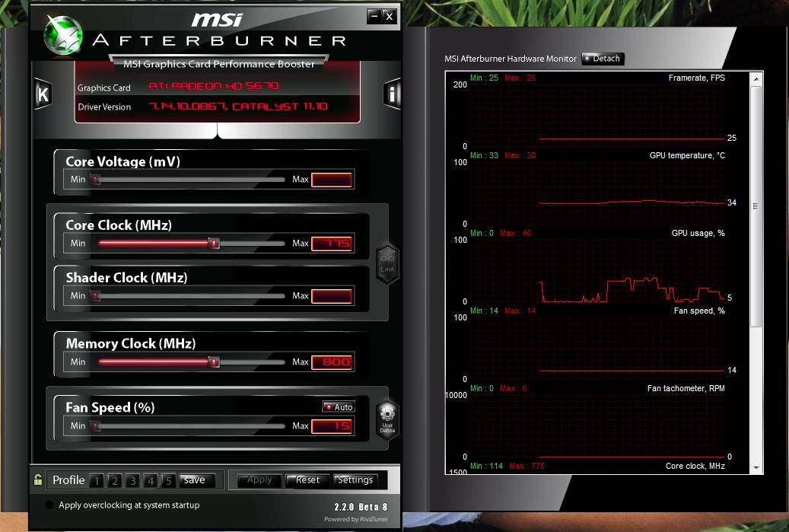Click the Fan tachometer, RPM graph label
The image size is (789, 532).
pyautogui.click(x=686, y=388)
